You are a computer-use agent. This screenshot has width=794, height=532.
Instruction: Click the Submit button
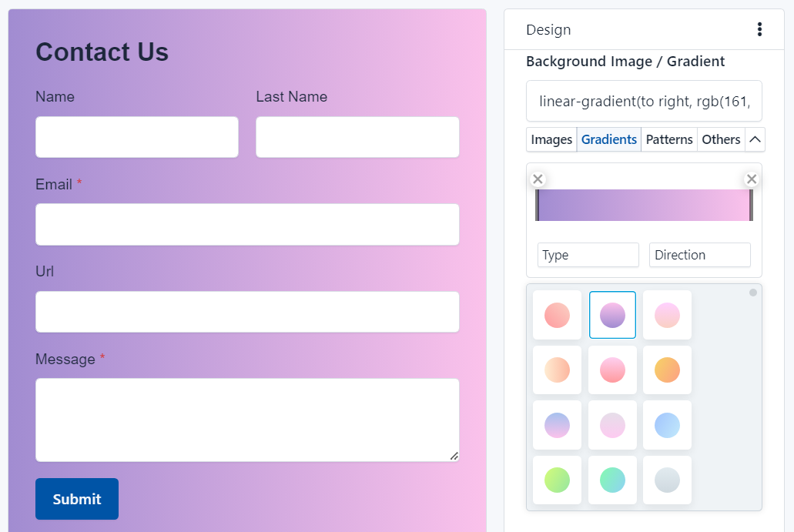77,499
